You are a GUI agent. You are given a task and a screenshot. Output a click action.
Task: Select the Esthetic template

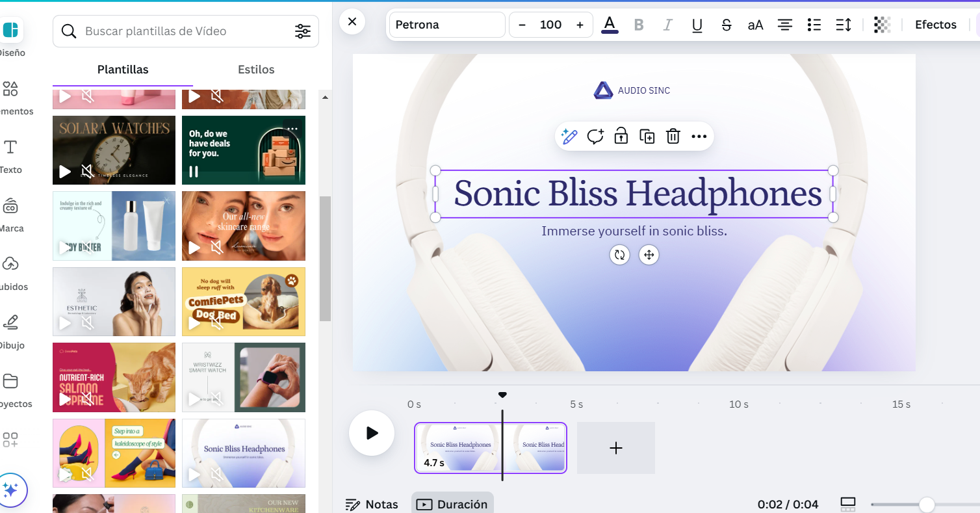coord(114,302)
